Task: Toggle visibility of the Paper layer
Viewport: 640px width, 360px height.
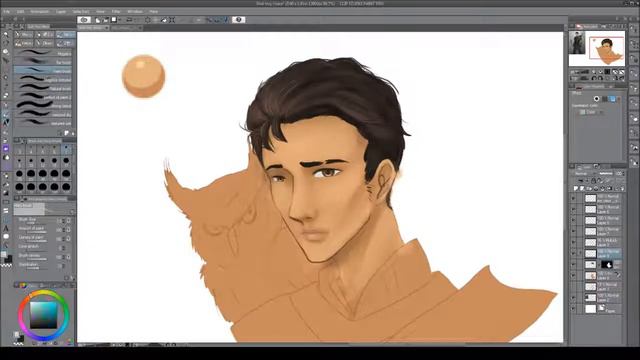Action: pos(573,309)
